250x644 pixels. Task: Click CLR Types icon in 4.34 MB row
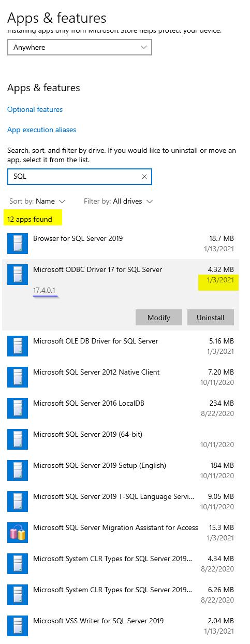point(18,564)
